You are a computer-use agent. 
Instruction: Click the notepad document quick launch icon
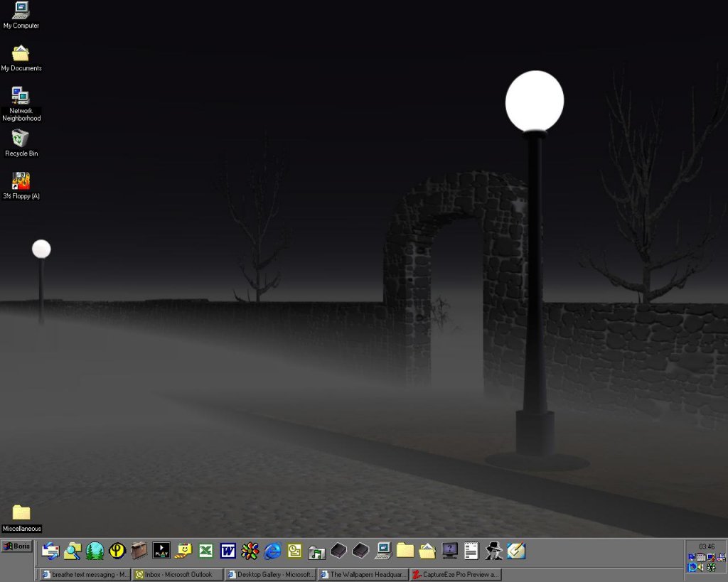[471, 551]
